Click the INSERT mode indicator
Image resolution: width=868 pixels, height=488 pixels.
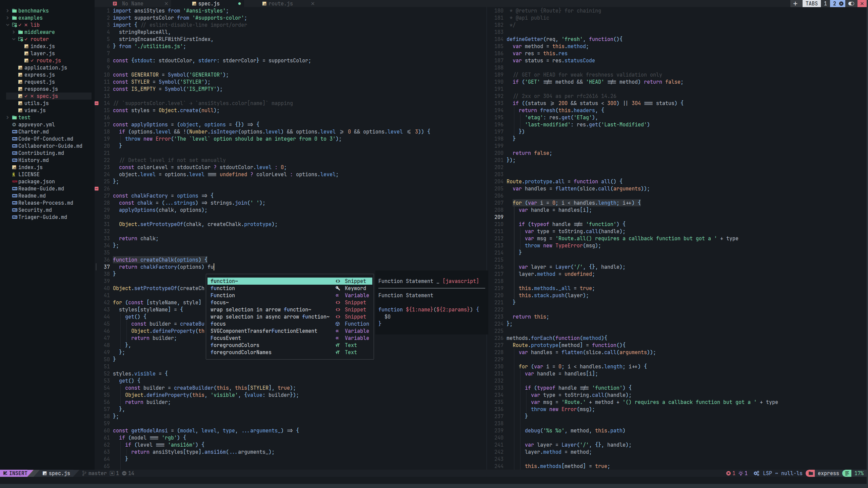pos(15,473)
